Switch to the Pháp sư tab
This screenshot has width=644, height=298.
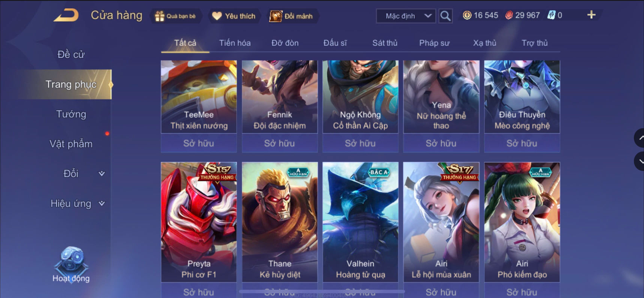pos(434,43)
